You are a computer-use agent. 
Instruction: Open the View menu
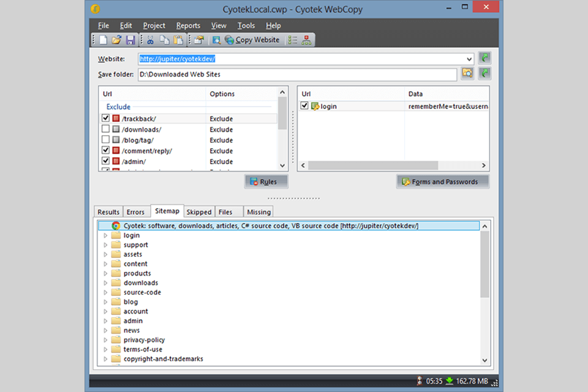pyautogui.click(x=219, y=26)
